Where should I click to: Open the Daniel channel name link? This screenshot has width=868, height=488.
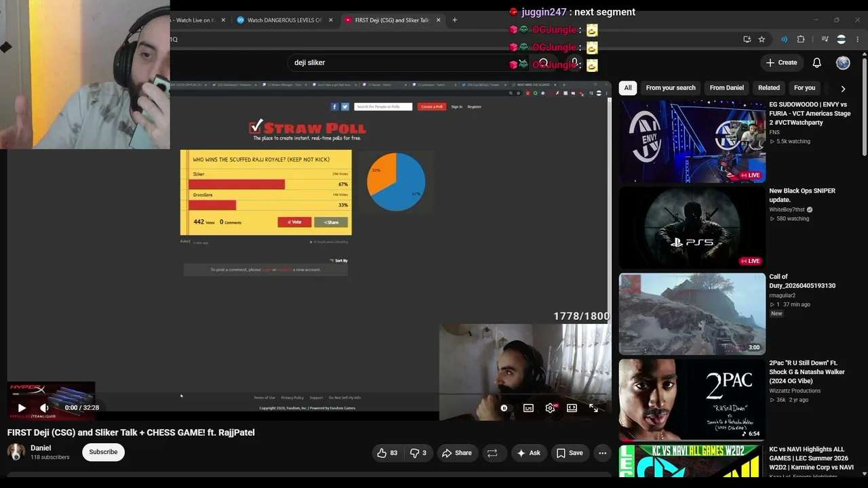[41, 448]
